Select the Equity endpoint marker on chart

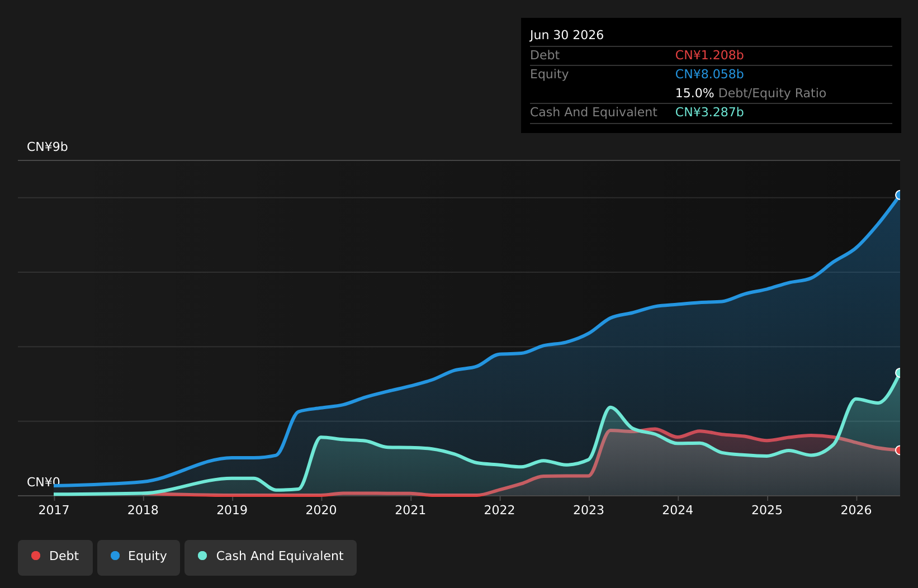pyautogui.click(x=900, y=195)
